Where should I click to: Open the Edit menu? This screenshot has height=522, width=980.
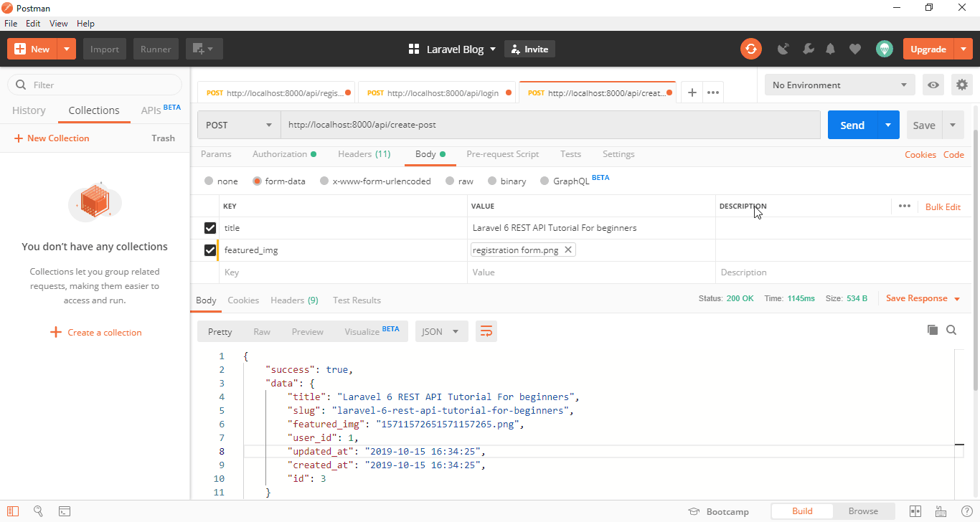click(33, 24)
